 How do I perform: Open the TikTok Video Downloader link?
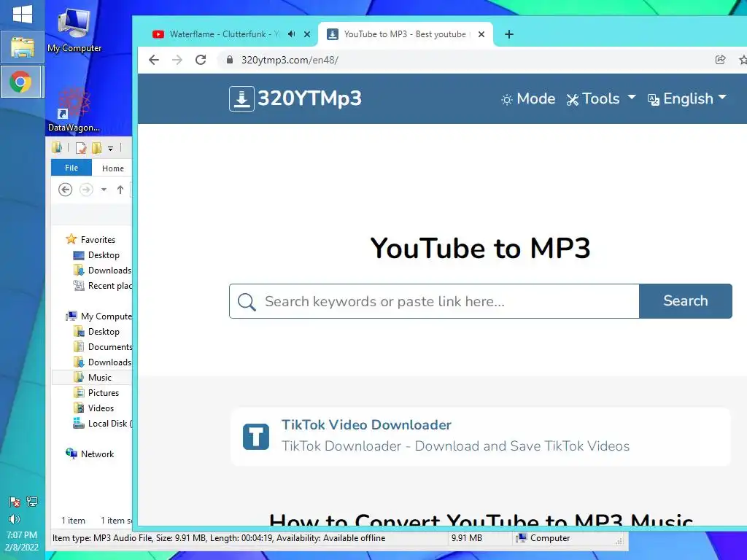coord(366,425)
